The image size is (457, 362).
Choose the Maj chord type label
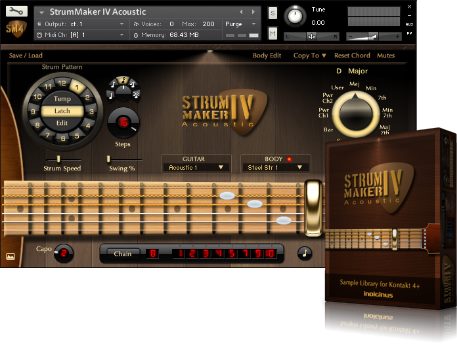pos(354,84)
